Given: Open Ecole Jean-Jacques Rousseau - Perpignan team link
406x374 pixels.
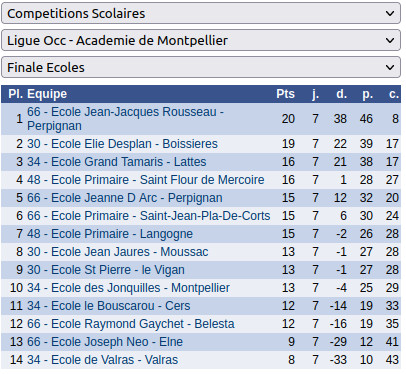Looking at the screenshot, I should tap(125, 119).
